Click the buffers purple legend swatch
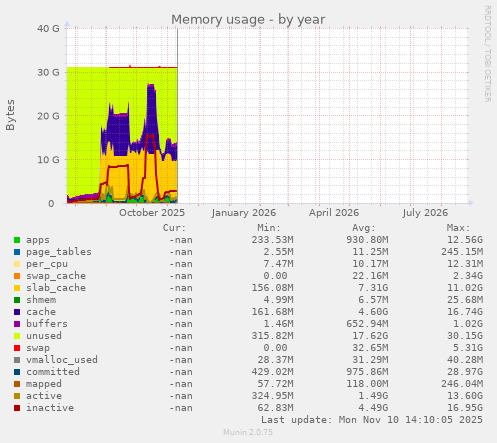497x443 pixels. 17,324
